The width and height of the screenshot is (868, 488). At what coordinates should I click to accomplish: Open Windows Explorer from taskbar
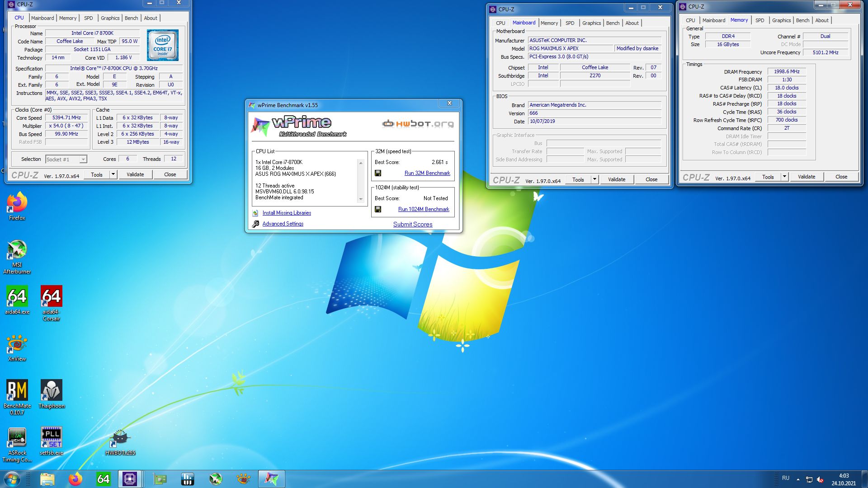(47, 479)
